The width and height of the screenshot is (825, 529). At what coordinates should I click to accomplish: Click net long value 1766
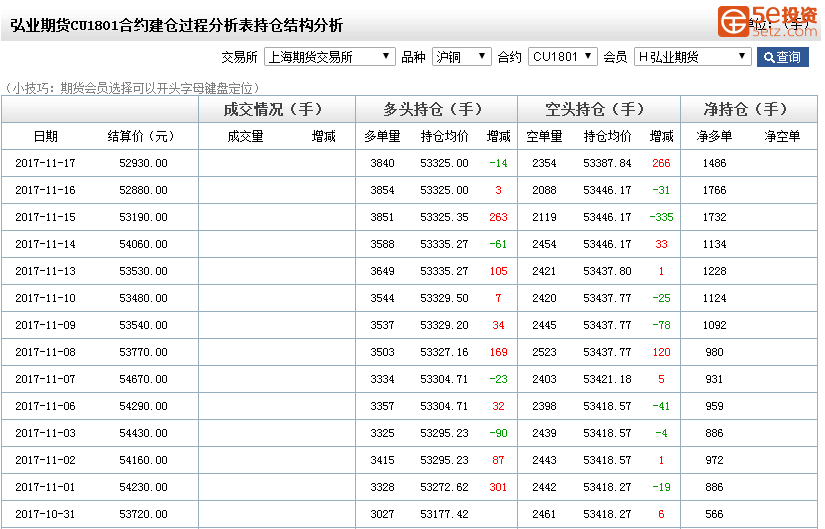pyautogui.click(x=715, y=190)
